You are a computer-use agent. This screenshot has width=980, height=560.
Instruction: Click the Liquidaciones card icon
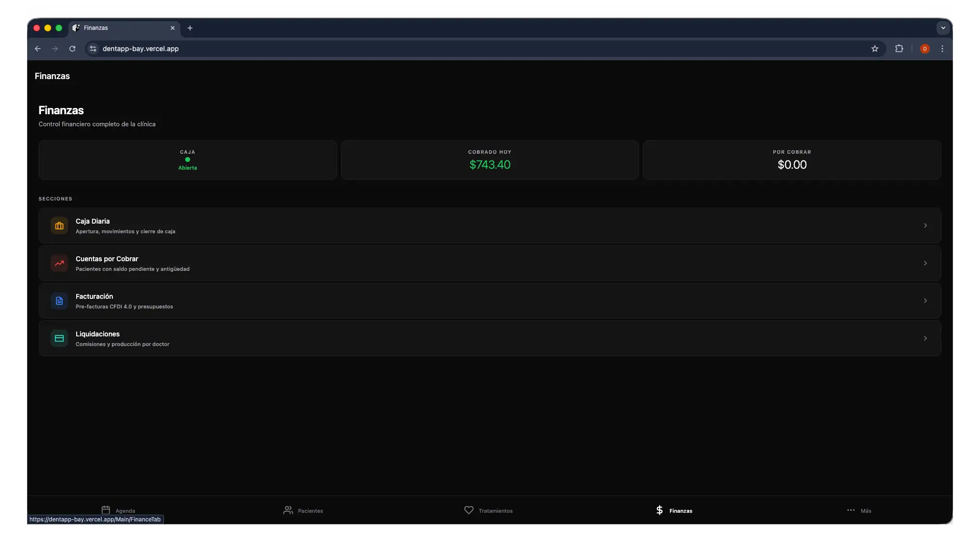point(59,338)
